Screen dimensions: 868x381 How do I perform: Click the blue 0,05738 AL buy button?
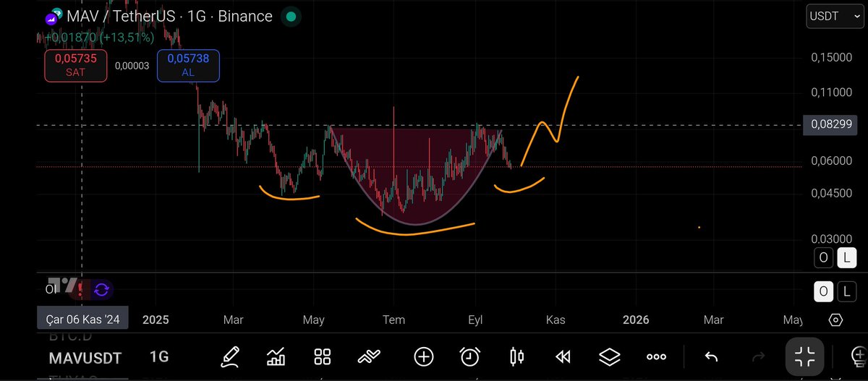click(188, 65)
